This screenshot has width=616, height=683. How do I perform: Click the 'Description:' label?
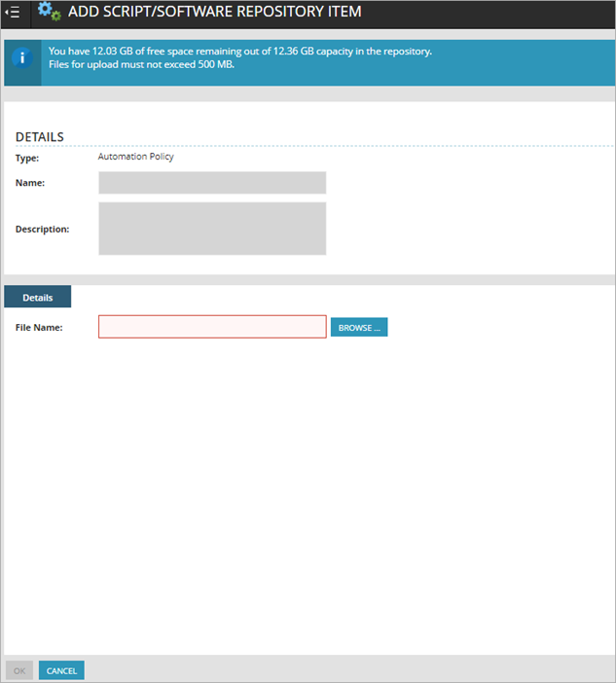(x=42, y=229)
